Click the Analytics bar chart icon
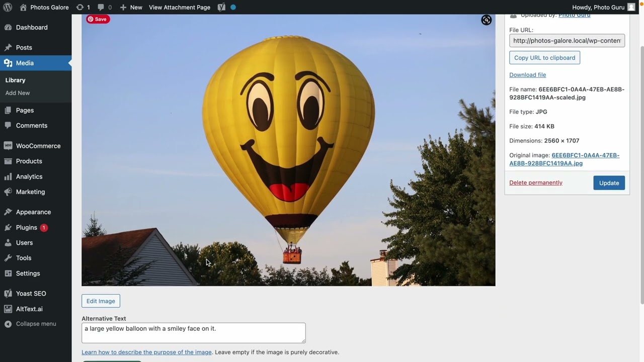This screenshot has width=644, height=362. tap(8, 176)
